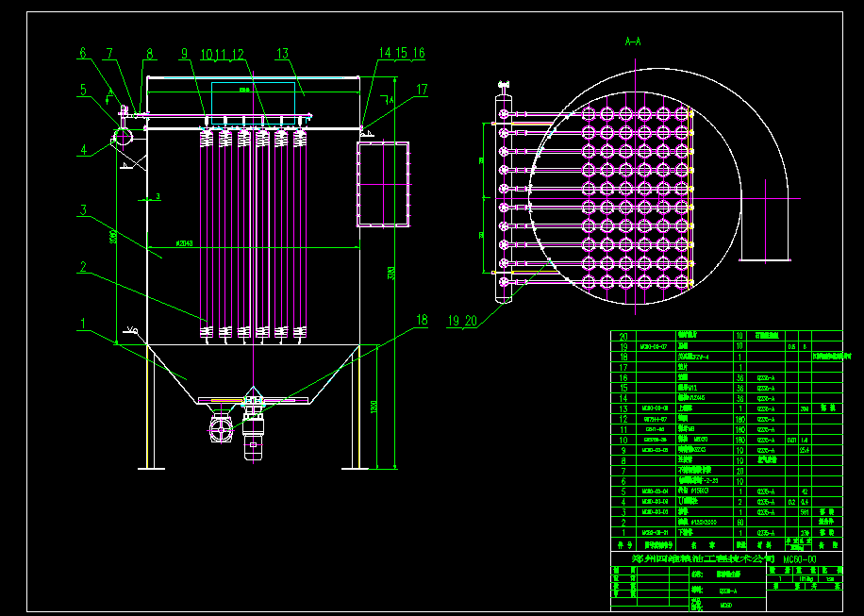The height and width of the screenshot is (616, 864).
Task: Select the 3783 overall height dimension
Action: point(391,274)
